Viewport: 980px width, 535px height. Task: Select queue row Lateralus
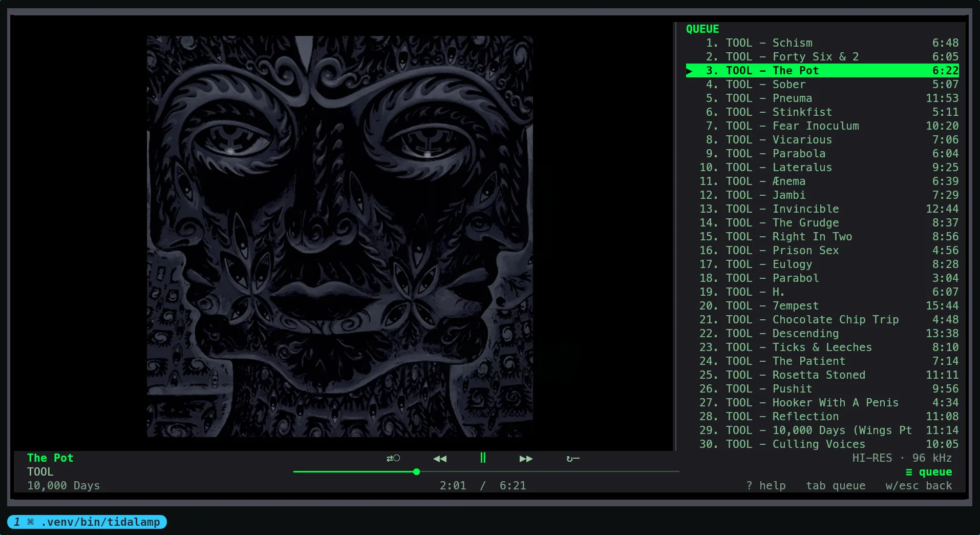tap(822, 168)
